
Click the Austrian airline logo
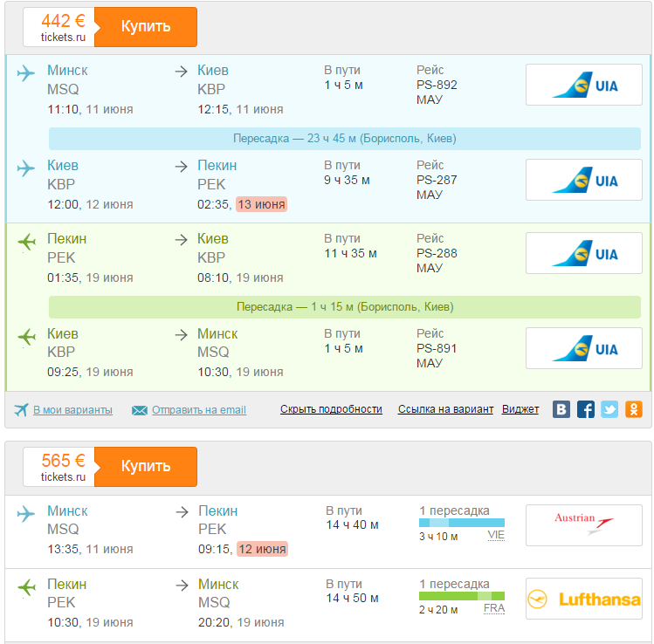point(583,524)
